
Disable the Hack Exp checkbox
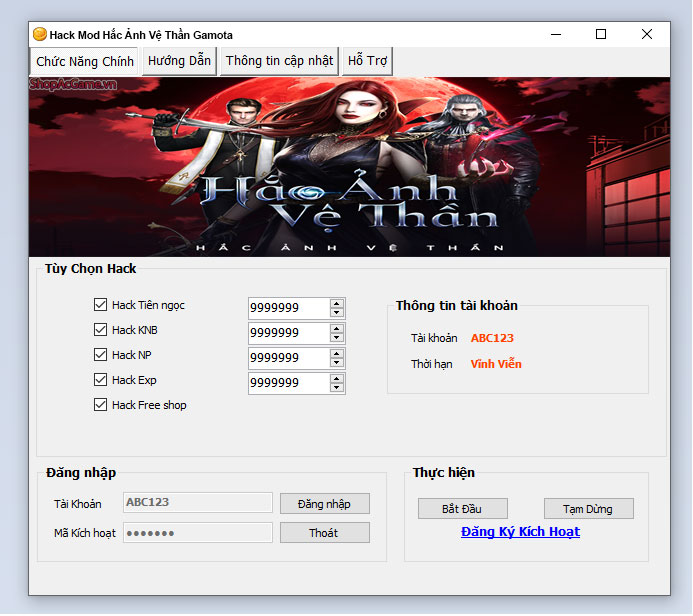pos(100,380)
